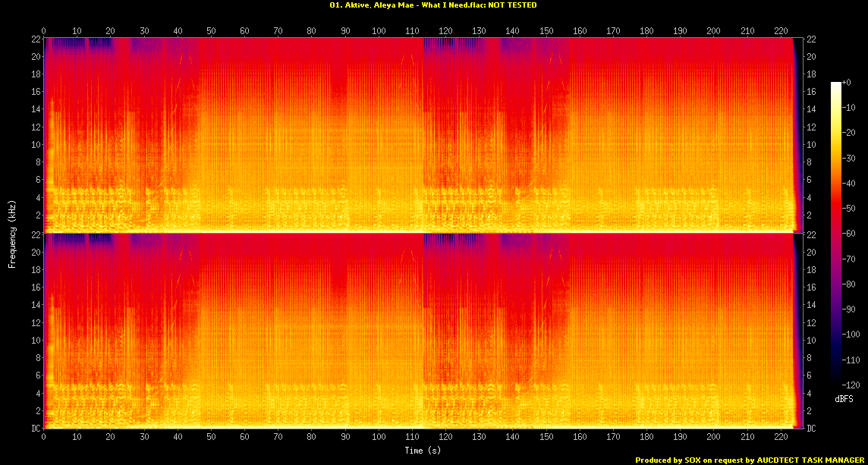Screen dimensions: 868x465
Task: Click the lower channel spectrogram plot
Action: tap(417, 331)
